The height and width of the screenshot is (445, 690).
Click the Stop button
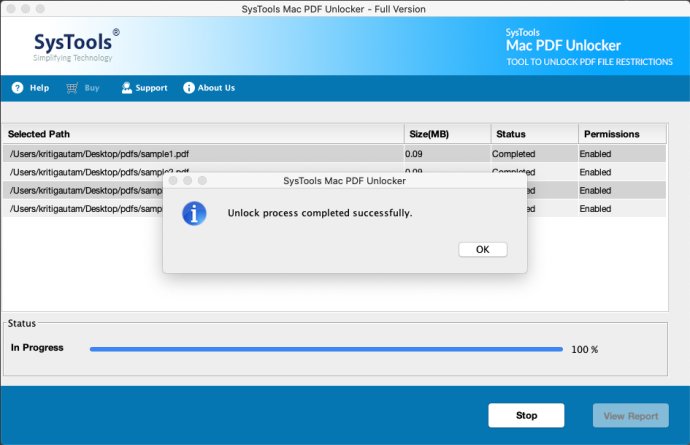(x=526, y=416)
